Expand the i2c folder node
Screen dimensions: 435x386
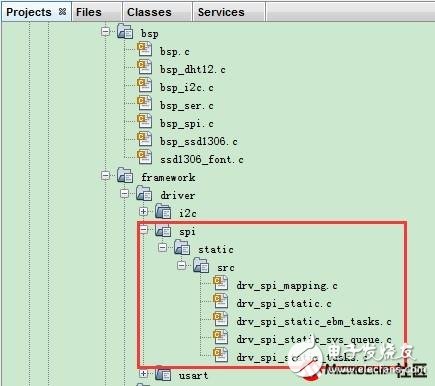[144, 211]
